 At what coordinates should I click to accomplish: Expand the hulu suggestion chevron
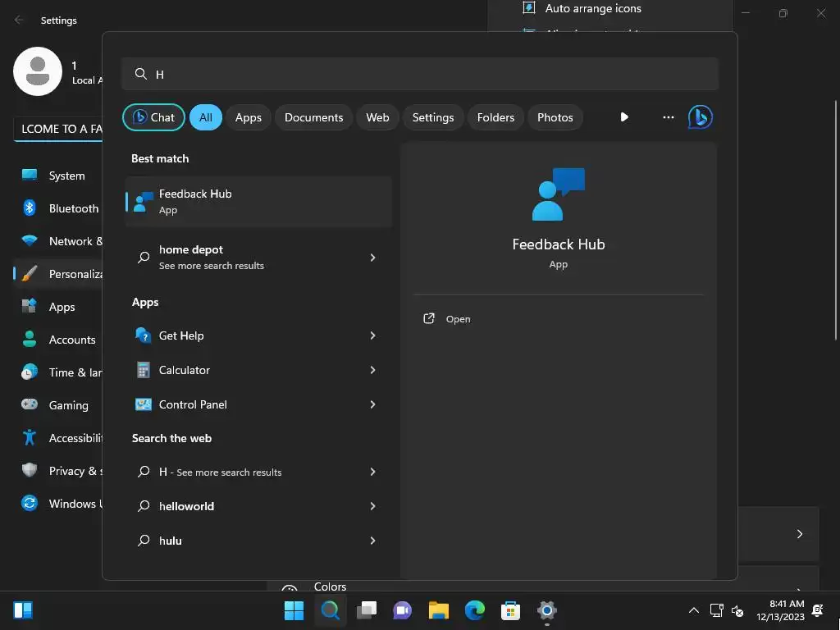tap(372, 541)
